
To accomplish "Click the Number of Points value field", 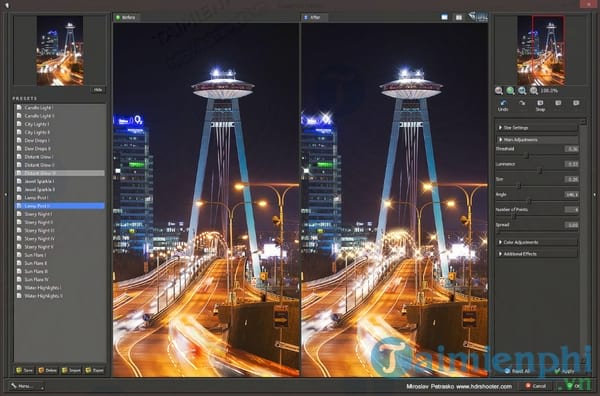I will [x=571, y=210].
